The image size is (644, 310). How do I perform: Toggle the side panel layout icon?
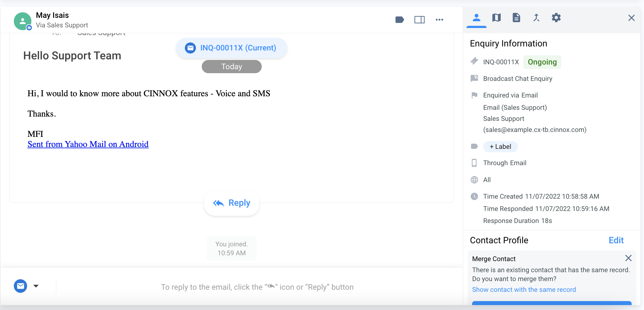(419, 20)
